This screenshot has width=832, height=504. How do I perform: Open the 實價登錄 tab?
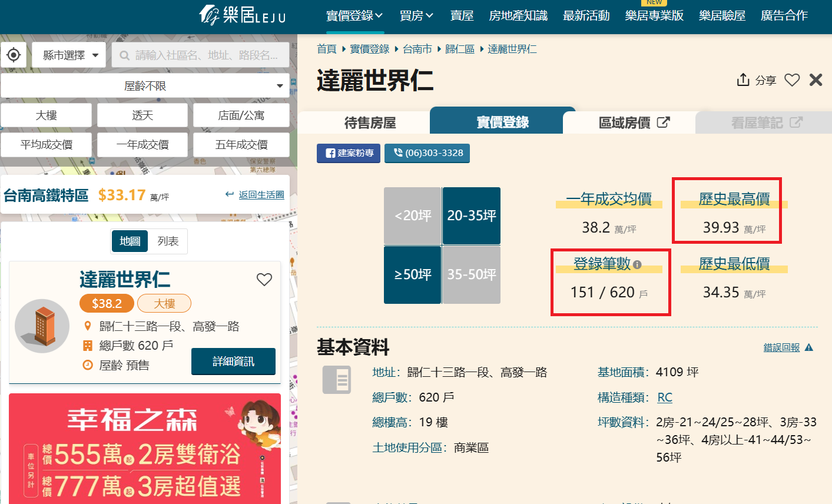503,121
